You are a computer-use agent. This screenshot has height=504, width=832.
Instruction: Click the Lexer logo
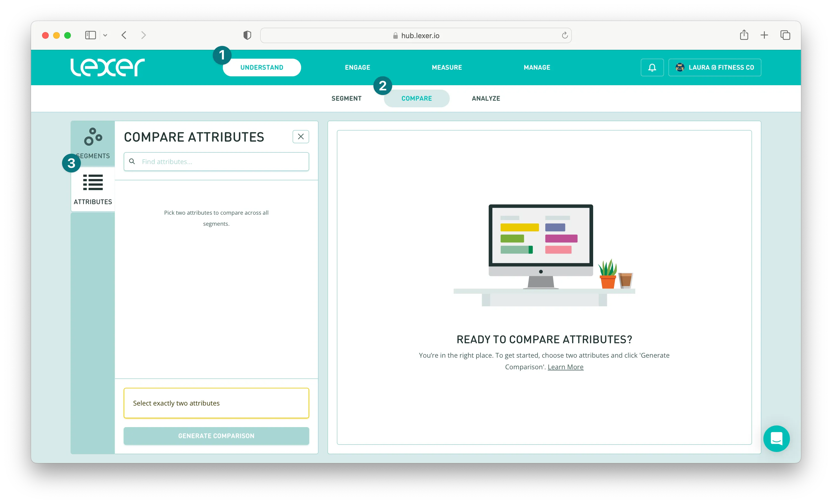pos(107,67)
